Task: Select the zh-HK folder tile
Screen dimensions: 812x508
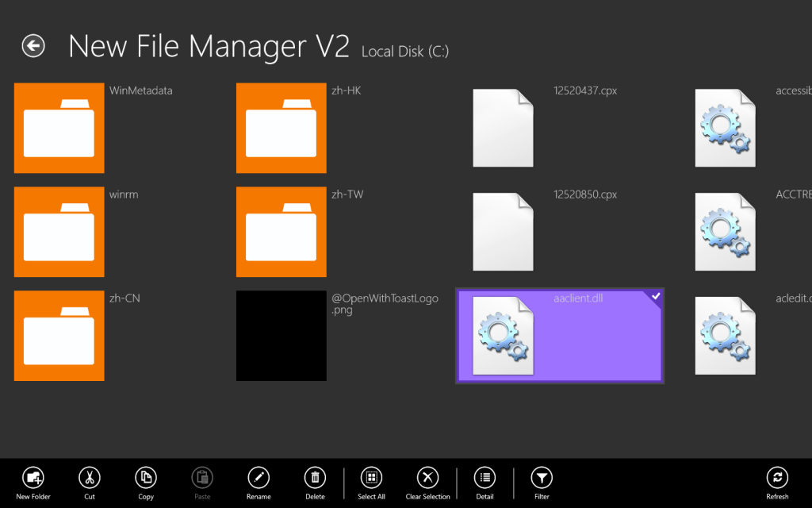Action: pos(282,128)
